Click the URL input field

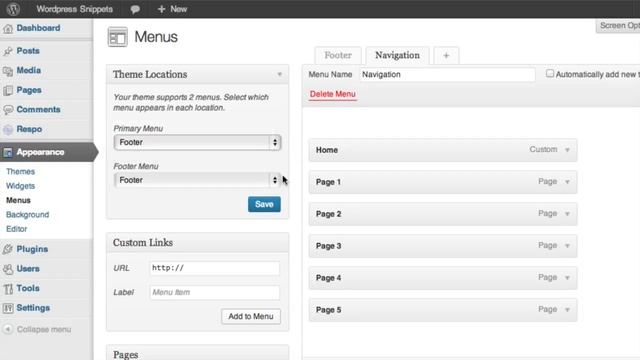[x=215, y=268]
